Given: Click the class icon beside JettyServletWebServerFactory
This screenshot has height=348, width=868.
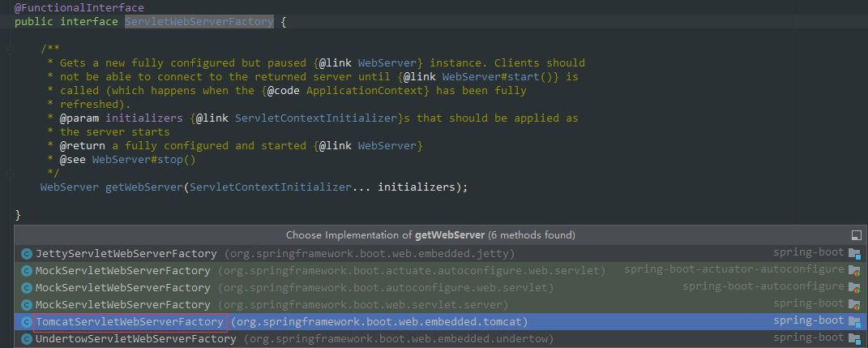Looking at the screenshot, I should pos(26,254).
